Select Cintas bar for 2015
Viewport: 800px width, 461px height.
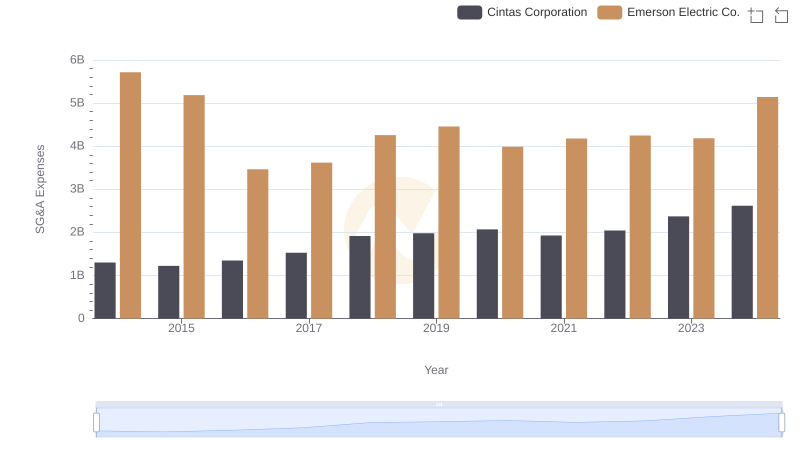[x=169, y=292]
